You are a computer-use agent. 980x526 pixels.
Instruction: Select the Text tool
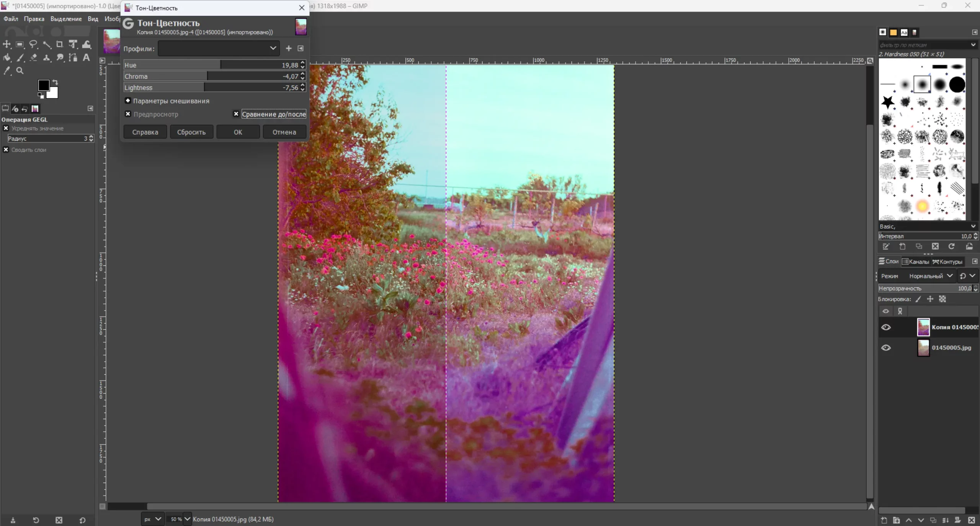(x=87, y=57)
